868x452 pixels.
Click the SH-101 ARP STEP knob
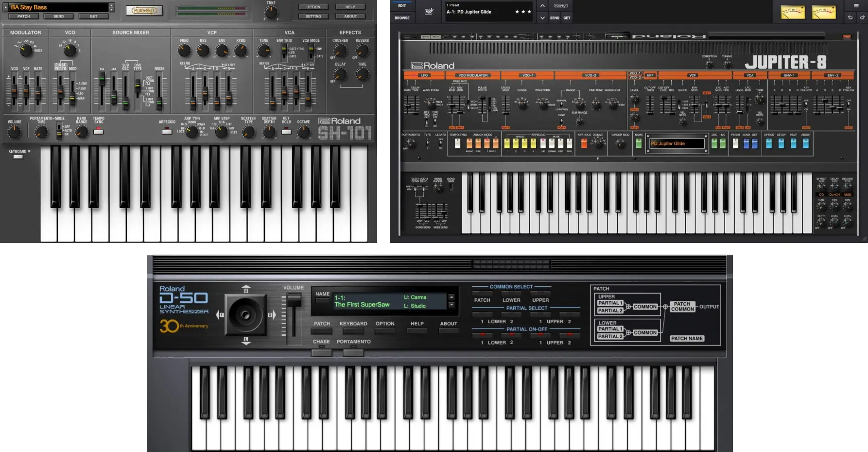click(x=222, y=131)
